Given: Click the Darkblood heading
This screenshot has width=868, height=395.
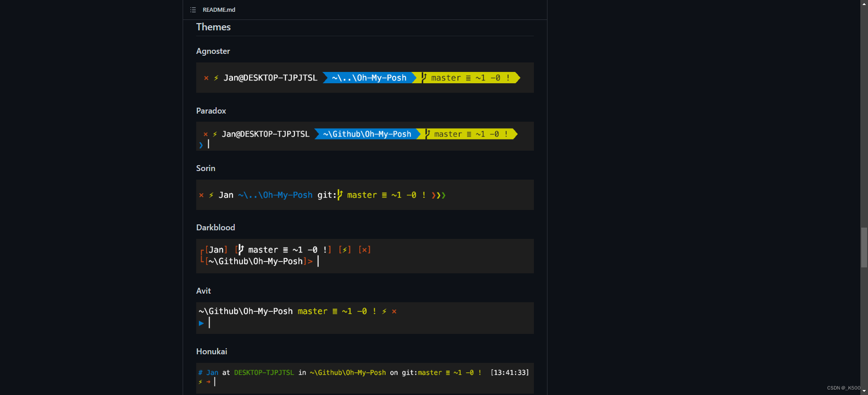Looking at the screenshot, I should pos(216,228).
